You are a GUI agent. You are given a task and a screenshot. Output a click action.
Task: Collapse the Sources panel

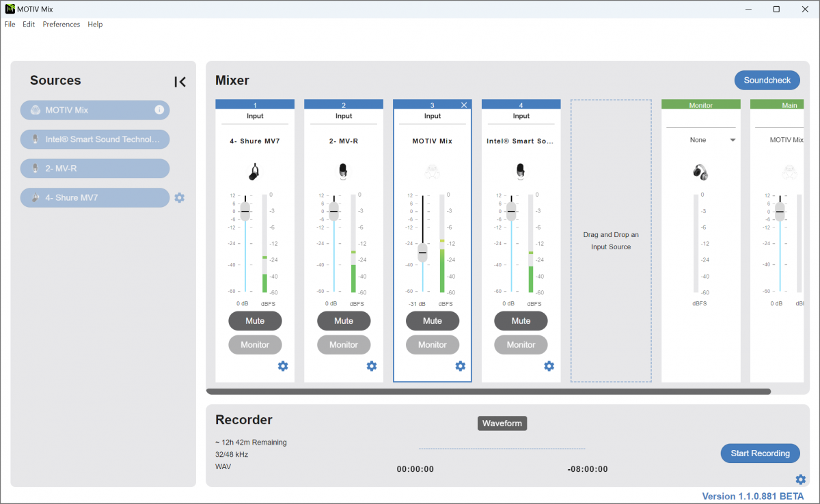pyautogui.click(x=180, y=81)
